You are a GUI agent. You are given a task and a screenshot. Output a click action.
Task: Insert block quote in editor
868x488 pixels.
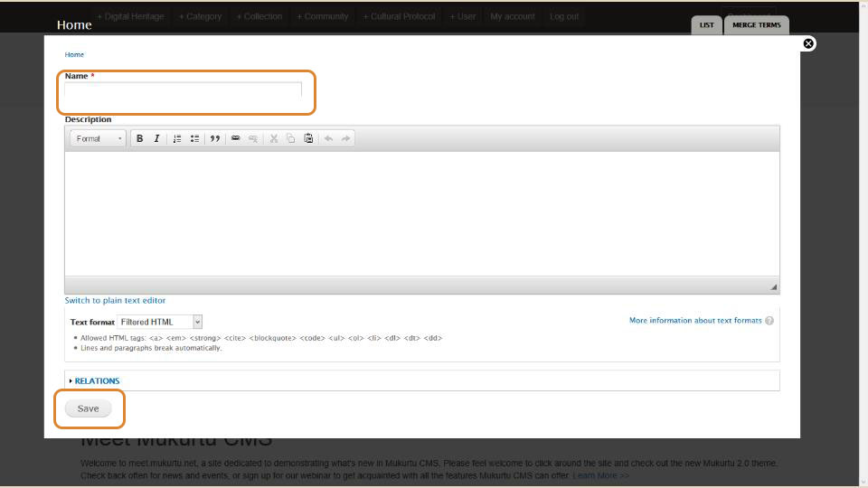(215, 138)
